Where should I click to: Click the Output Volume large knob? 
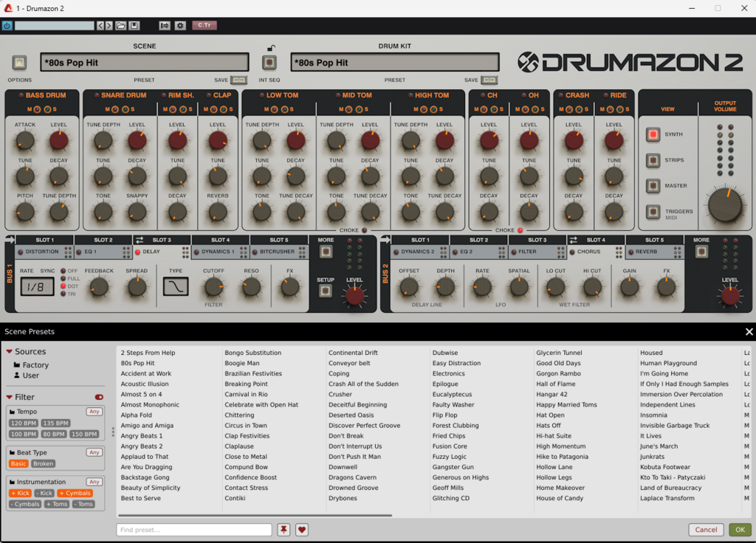[725, 205]
